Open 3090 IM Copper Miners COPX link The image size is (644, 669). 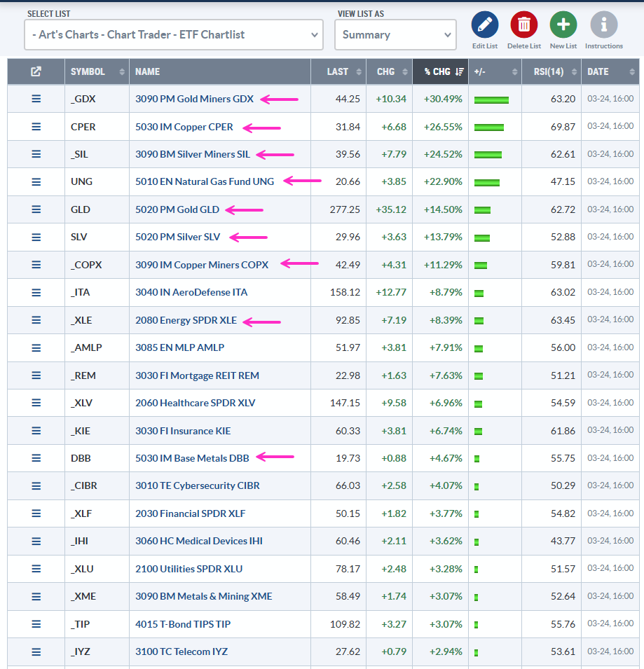pos(202,265)
